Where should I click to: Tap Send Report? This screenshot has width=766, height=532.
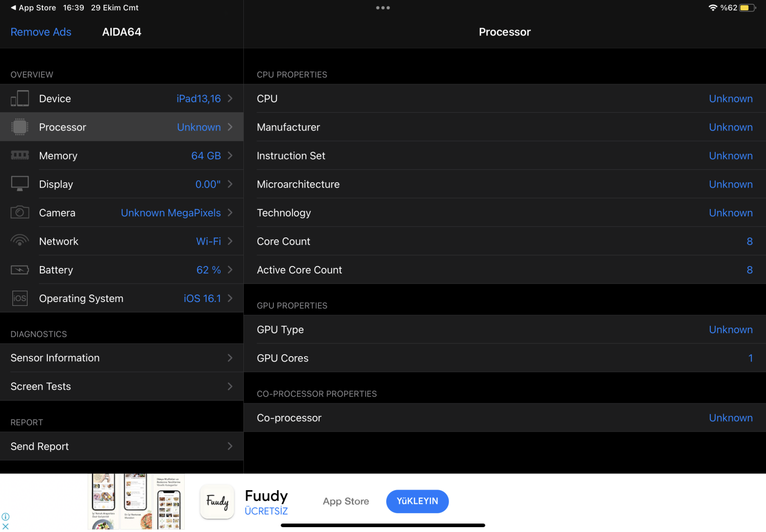coord(122,446)
